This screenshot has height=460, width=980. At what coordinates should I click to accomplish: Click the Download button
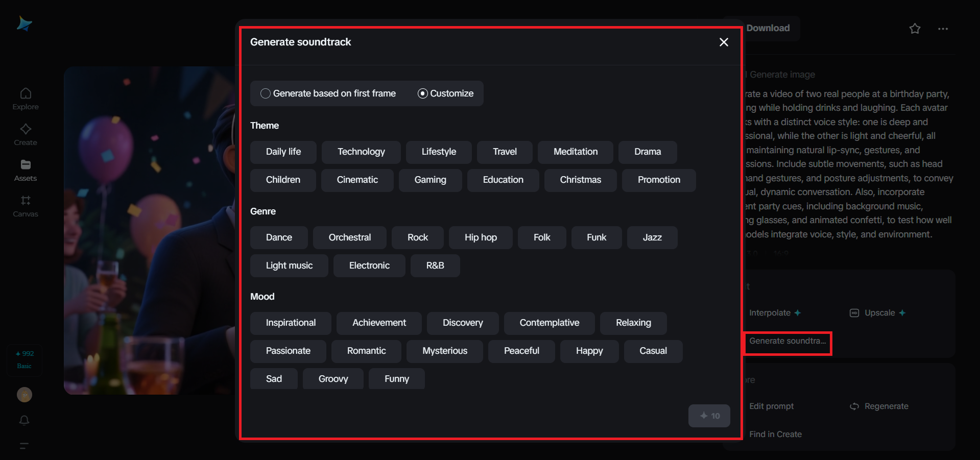768,29
